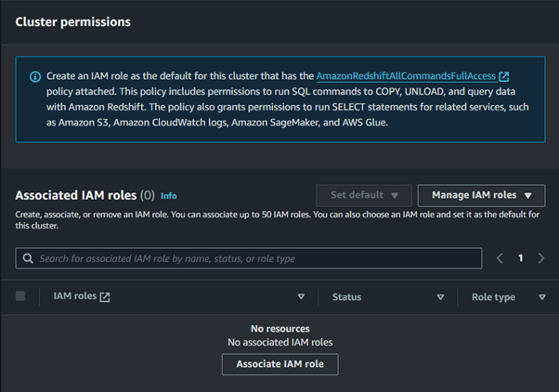Click the Associated IAM roles heading
The width and height of the screenshot is (559, 392).
(x=76, y=195)
